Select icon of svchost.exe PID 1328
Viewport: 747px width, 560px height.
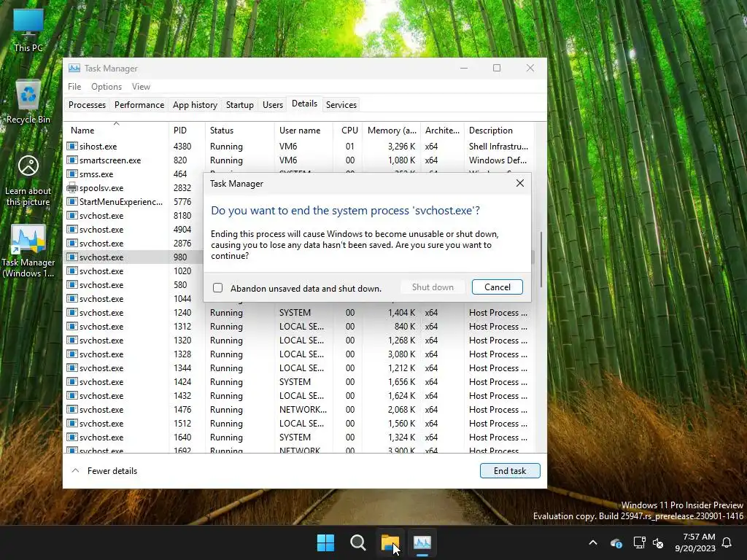coord(72,354)
